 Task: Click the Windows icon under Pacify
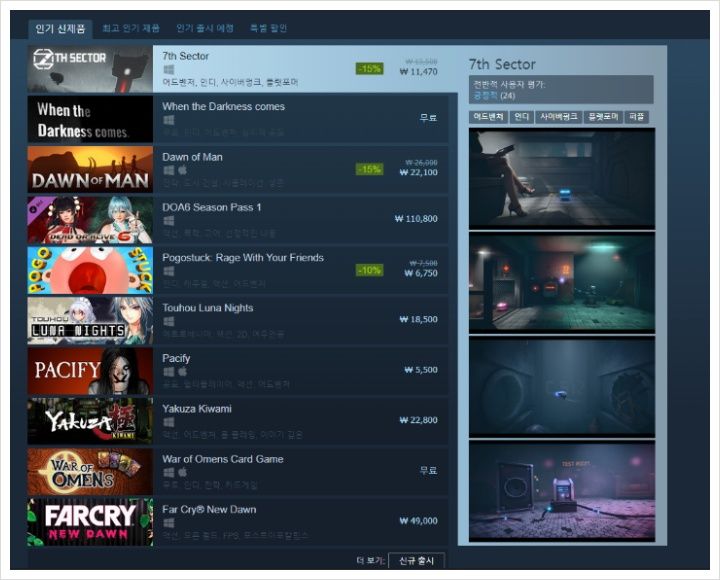(169, 372)
